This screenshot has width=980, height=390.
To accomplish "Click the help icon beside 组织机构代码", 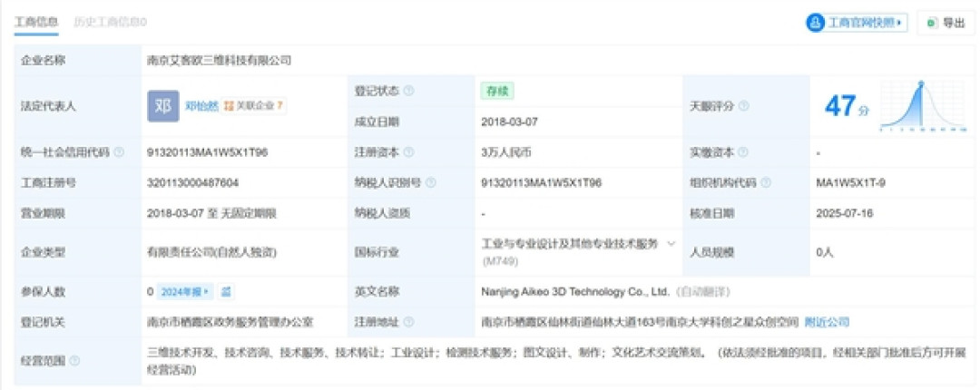I will point(766,183).
